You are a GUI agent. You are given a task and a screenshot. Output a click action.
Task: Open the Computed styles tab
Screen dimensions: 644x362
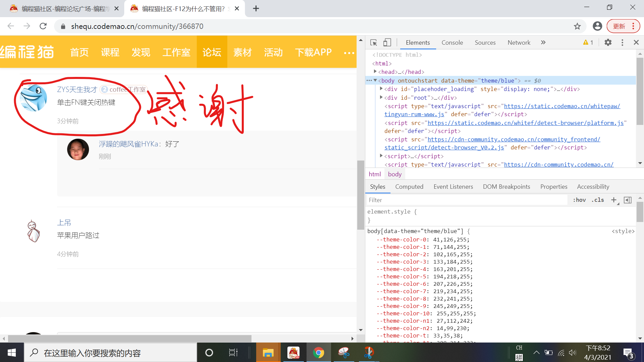[x=409, y=187]
